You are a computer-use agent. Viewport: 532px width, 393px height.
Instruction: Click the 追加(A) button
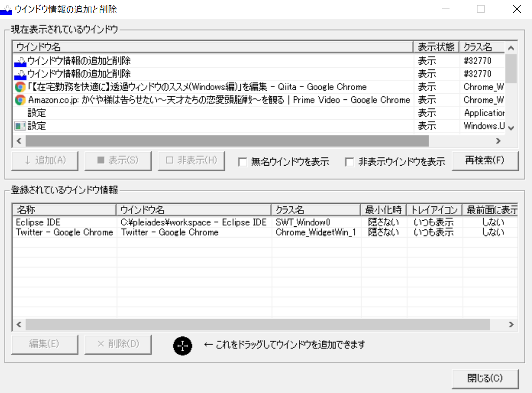[45, 161]
